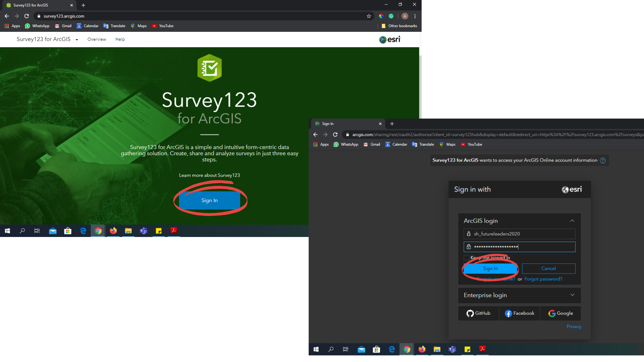Open Chrome from the lower right taskbar
The width and height of the screenshot is (644, 362).
tap(407, 350)
